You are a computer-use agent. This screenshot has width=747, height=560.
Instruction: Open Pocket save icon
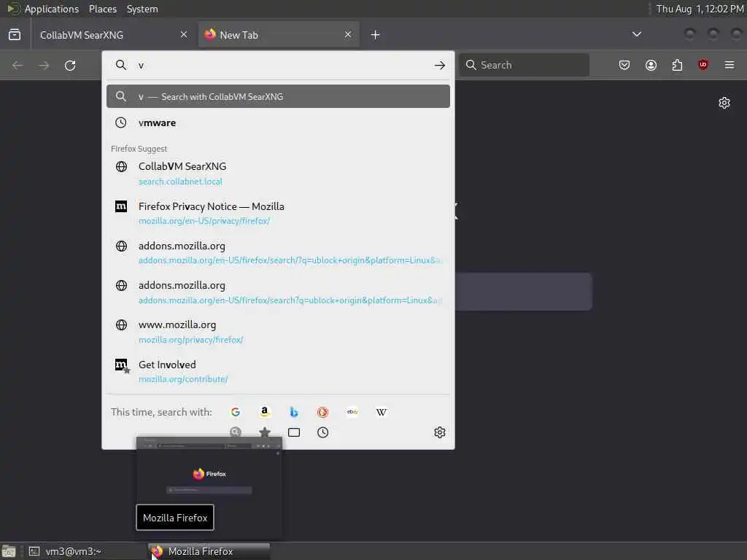coord(624,65)
